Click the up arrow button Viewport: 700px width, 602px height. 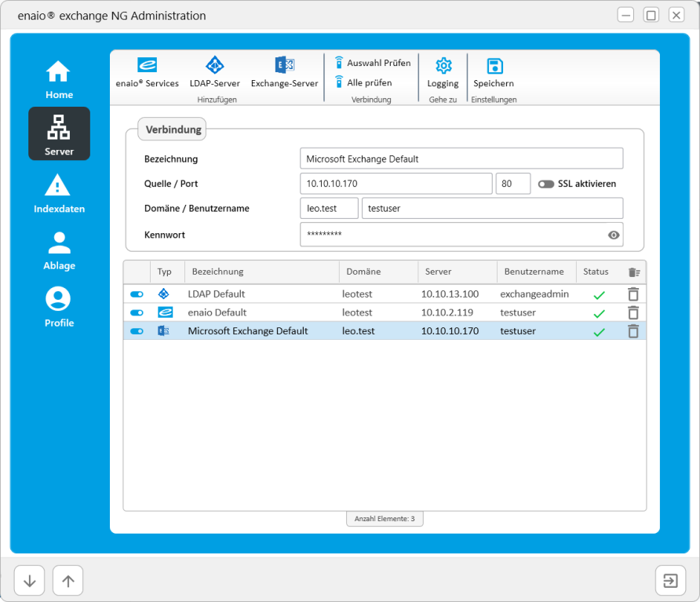(67, 581)
